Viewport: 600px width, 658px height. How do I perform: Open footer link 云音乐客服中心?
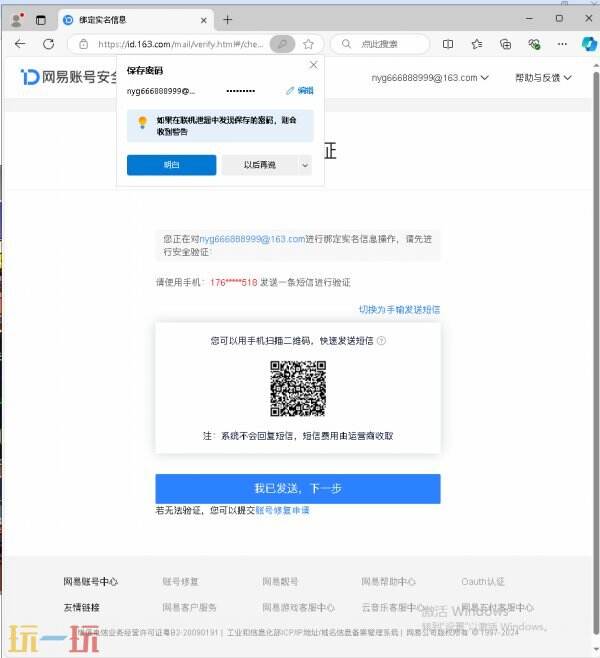pyautogui.click(x=393, y=607)
